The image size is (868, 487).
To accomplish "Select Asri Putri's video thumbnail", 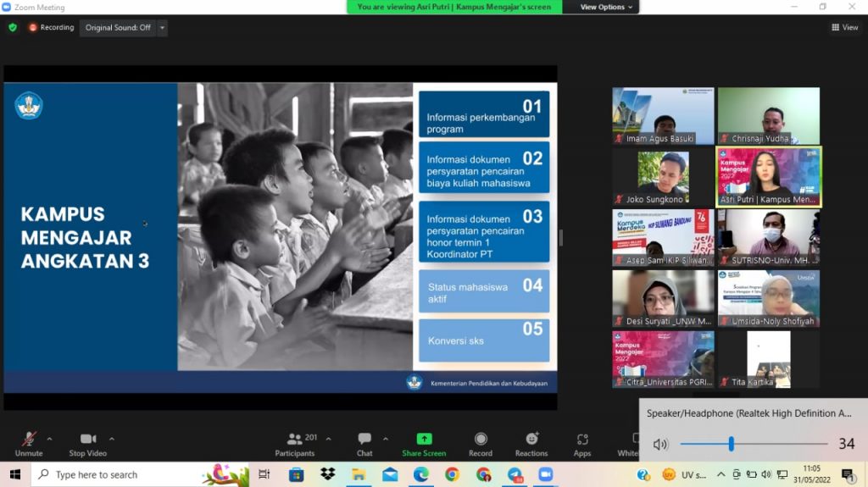I will tap(769, 175).
